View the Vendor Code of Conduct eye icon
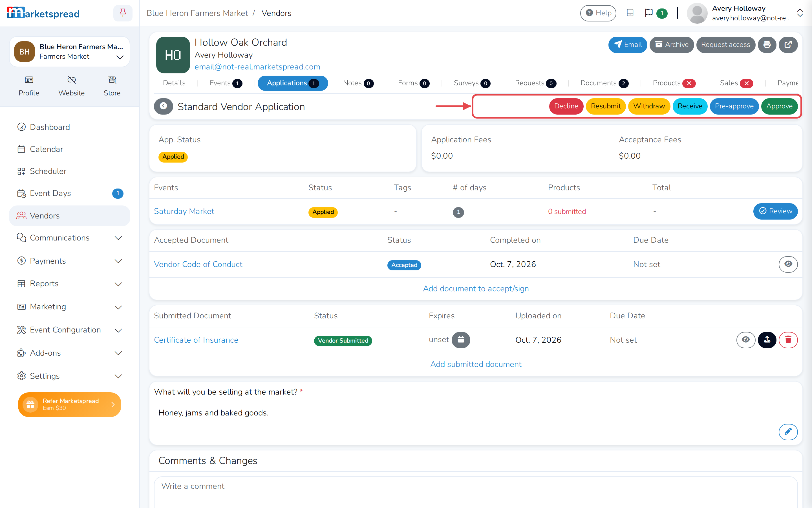The height and width of the screenshot is (508, 812). point(788,264)
